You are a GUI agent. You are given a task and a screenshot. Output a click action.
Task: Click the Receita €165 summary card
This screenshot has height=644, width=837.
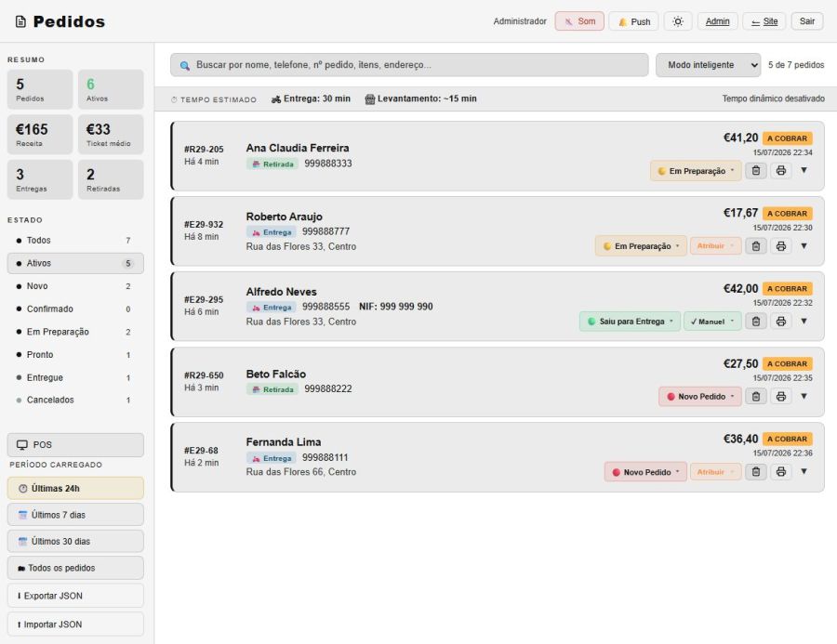point(40,135)
